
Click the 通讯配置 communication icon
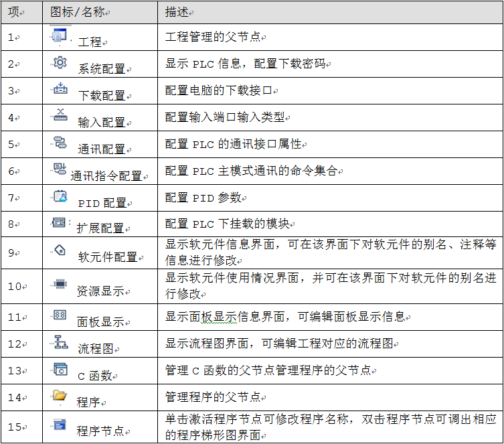click(x=60, y=142)
